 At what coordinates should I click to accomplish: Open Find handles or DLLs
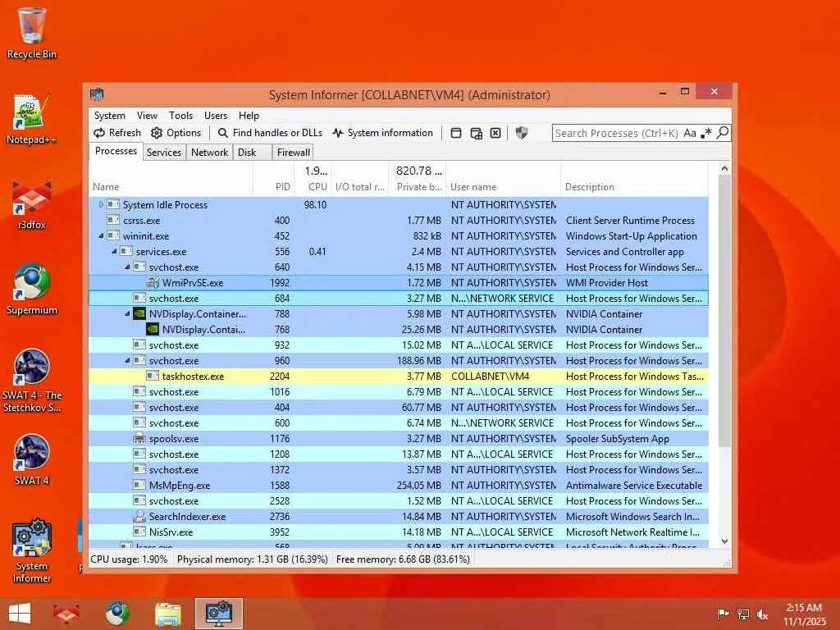click(270, 133)
